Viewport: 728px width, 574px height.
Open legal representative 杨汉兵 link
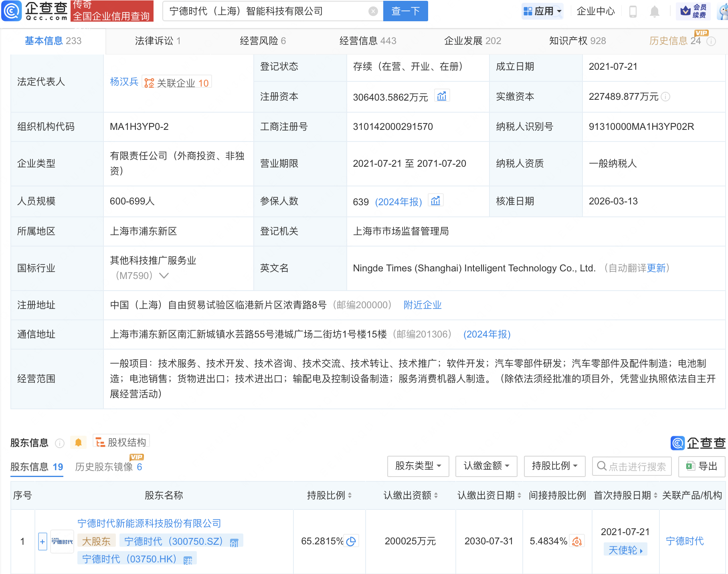tap(124, 82)
